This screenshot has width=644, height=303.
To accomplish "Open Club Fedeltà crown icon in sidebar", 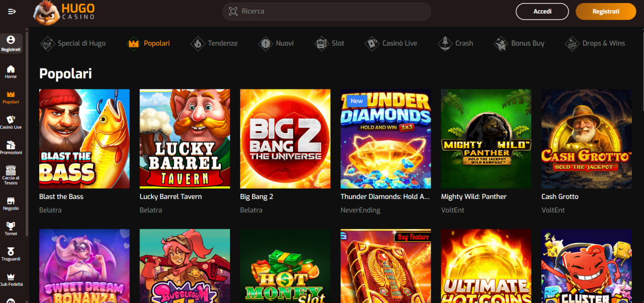I will 11,277.
